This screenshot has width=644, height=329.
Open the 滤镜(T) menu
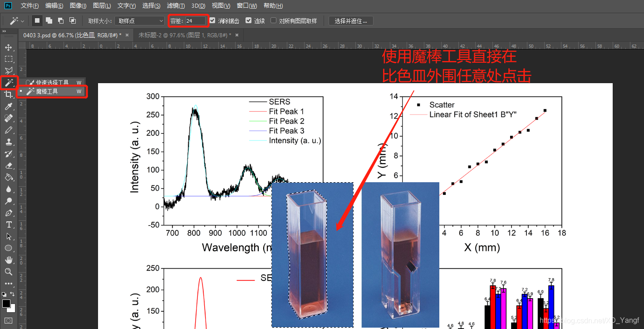coord(176,5)
